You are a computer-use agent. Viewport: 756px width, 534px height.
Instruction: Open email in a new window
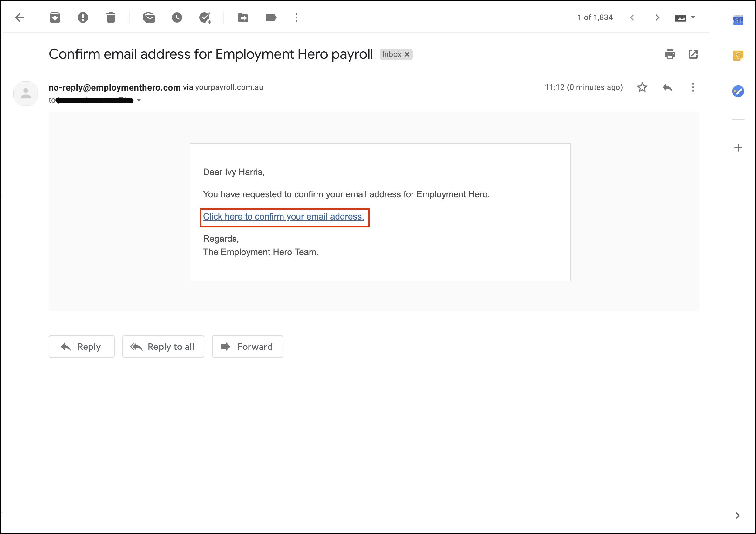click(693, 54)
